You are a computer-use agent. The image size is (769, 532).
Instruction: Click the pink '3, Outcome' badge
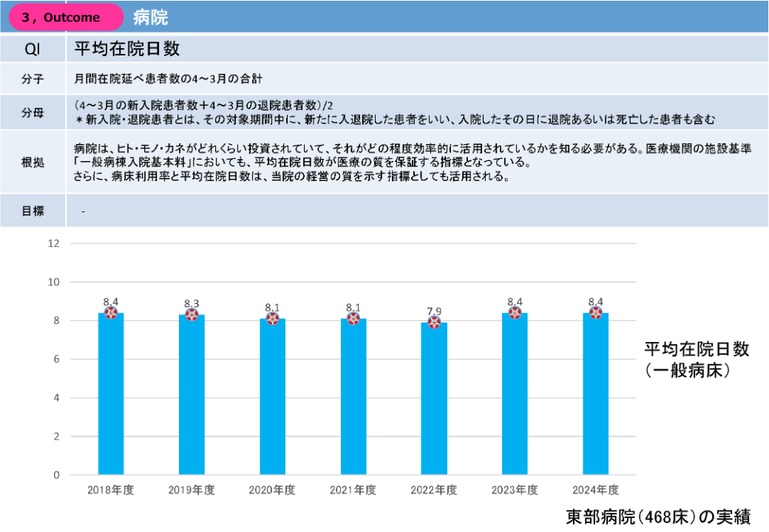(66, 18)
